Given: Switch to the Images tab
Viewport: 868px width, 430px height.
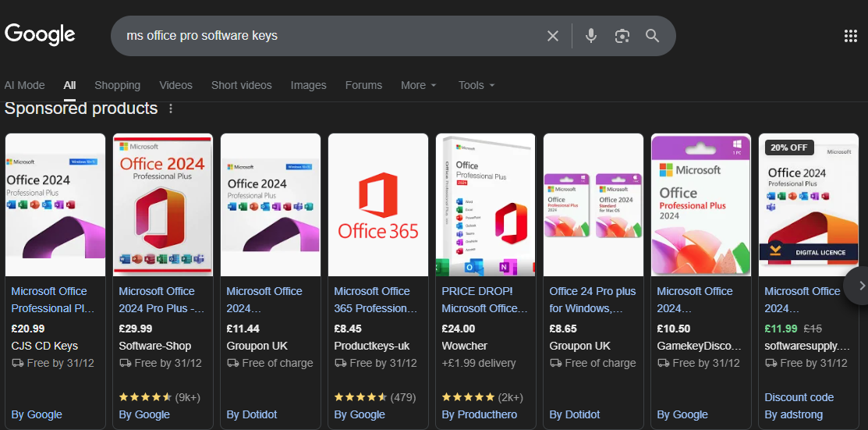Looking at the screenshot, I should [308, 85].
